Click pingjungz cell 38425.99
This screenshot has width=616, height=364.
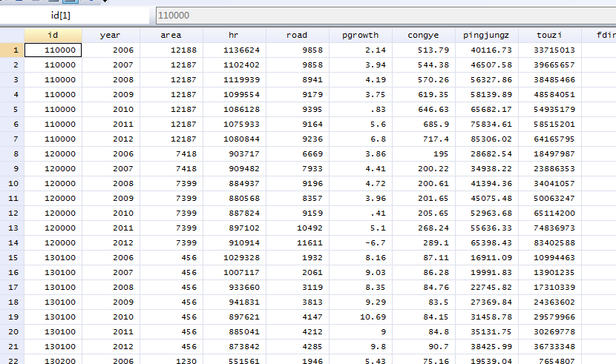(487, 347)
